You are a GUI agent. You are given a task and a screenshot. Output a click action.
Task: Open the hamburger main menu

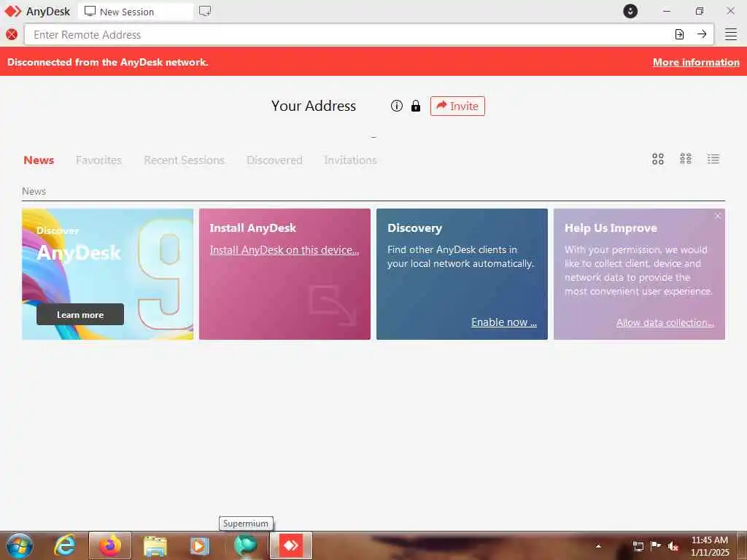[731, 34]
